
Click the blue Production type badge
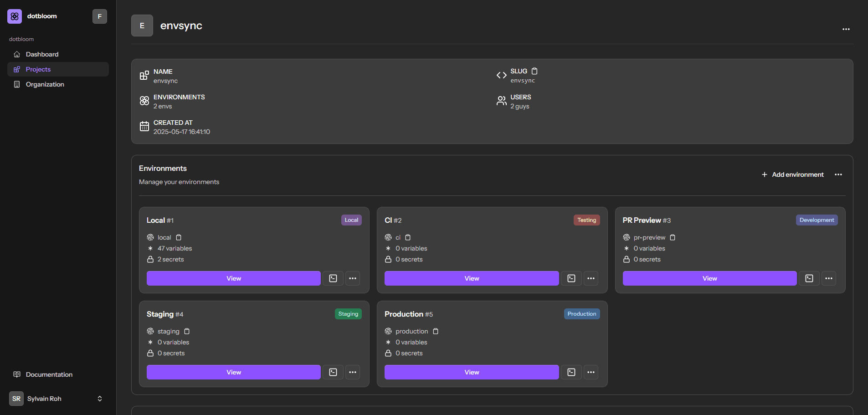[x=582, y=314]
